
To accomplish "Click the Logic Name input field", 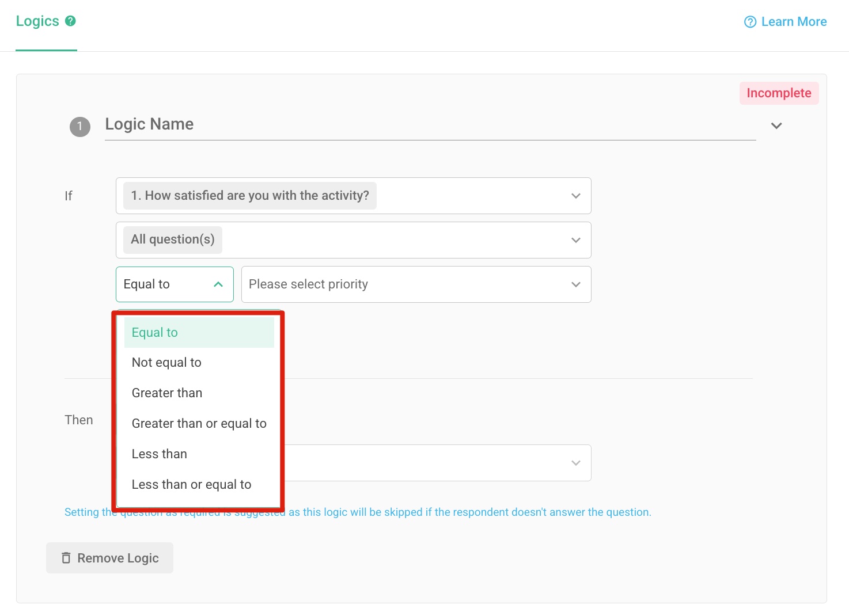I will pos(403,125).
